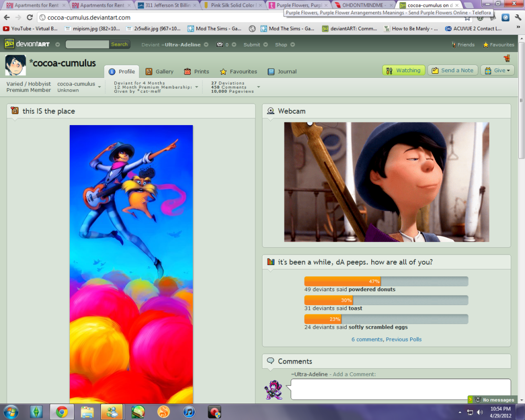The height and width of the screenshot is (420, 525).
Task: Expand membership details arrow
Action: pyautogui.click(x=196, y=87)
